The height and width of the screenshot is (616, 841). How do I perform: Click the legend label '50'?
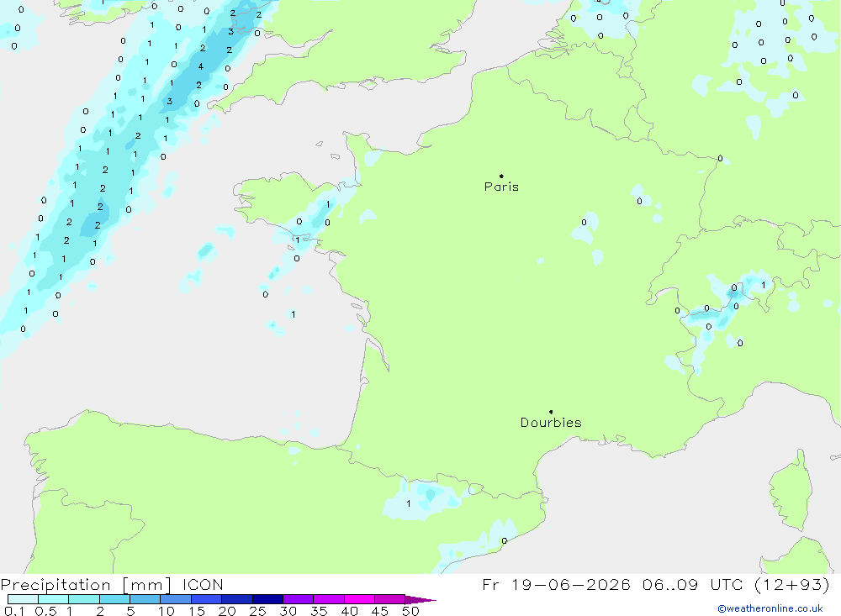(410, 611)
